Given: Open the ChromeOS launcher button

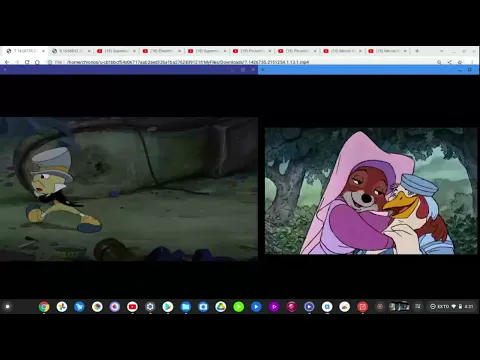Looking at the screenshot, I should [x=7, y=306].
